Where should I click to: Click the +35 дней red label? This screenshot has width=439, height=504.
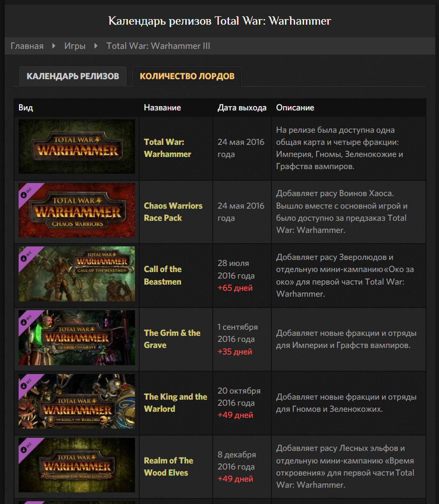tap(235, 352)
